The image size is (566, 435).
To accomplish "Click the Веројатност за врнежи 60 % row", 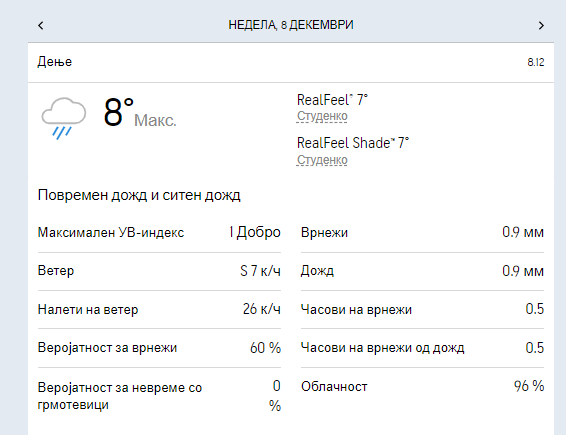I will pyautogui.click(x=159, y=348).
